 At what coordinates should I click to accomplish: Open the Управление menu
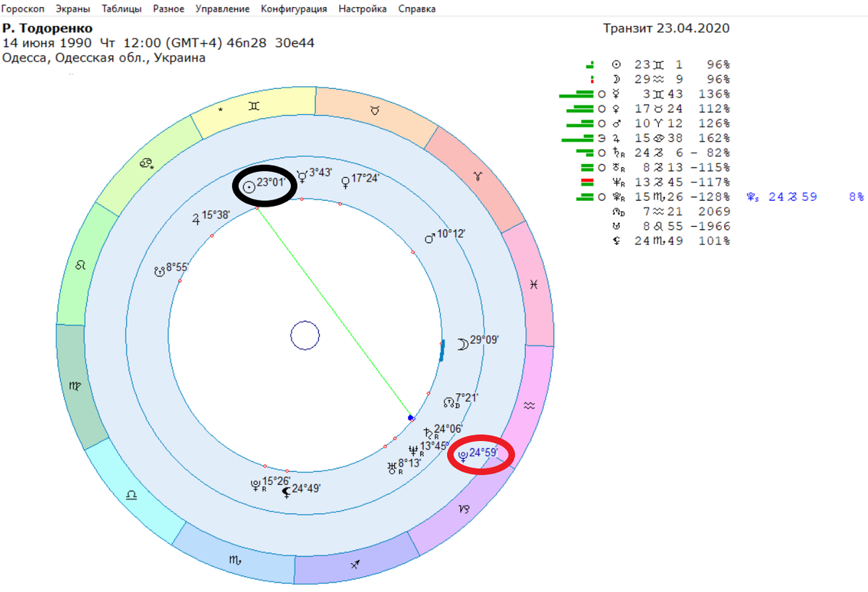click(x=222, y=9)
